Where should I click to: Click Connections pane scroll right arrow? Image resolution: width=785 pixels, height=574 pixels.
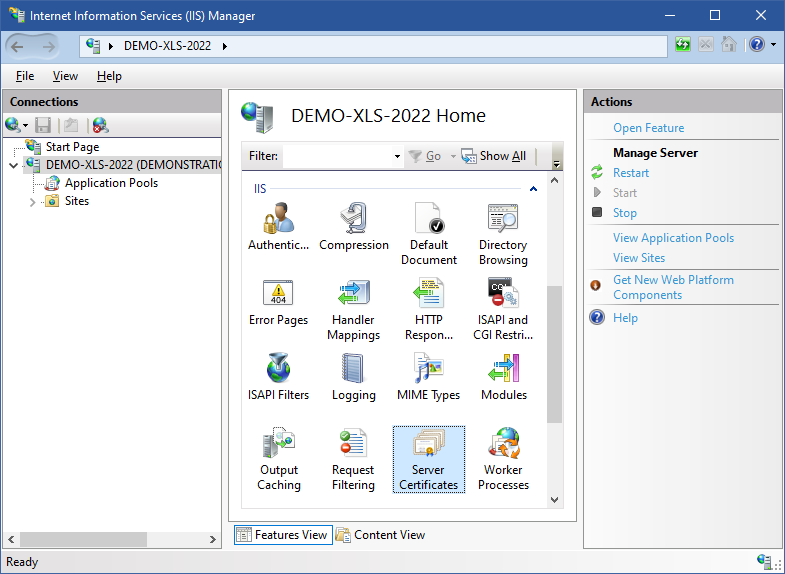(213, 539)
